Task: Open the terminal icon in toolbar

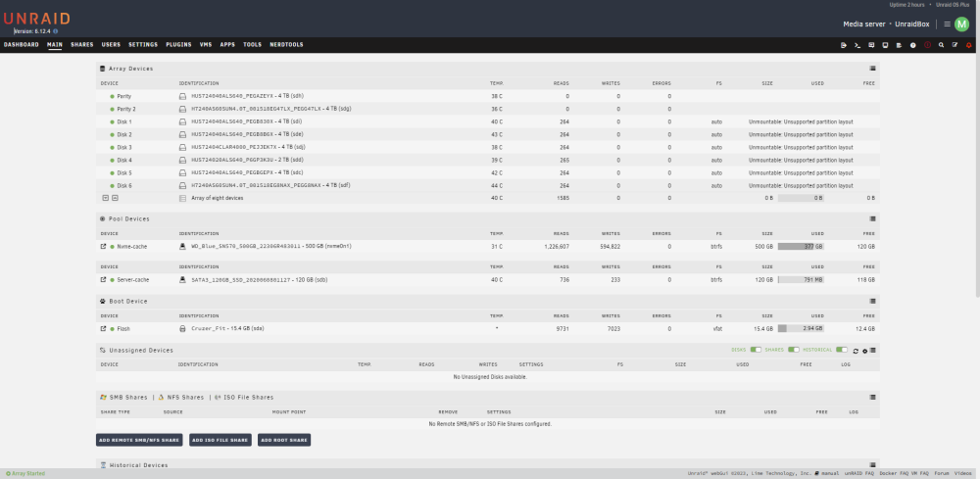Action: click(857, 45)
